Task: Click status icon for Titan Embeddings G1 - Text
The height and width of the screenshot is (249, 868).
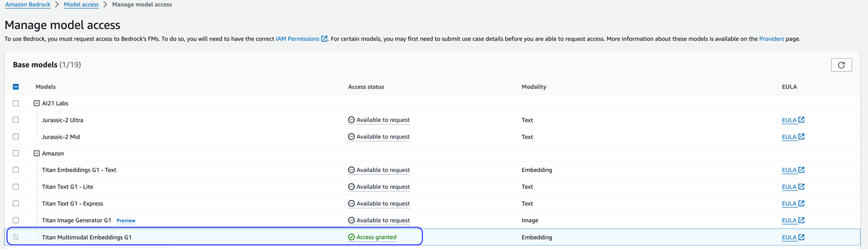Action: pyautogui.click(x=351, y=170)
